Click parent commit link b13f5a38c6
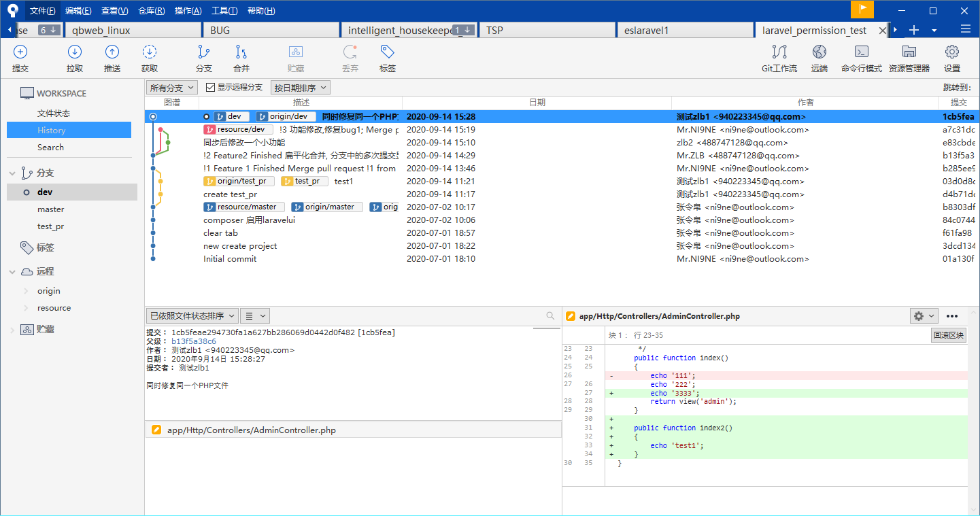Image resolution: width=980 pixels, height=516 pixels. [x=194, y=341]
